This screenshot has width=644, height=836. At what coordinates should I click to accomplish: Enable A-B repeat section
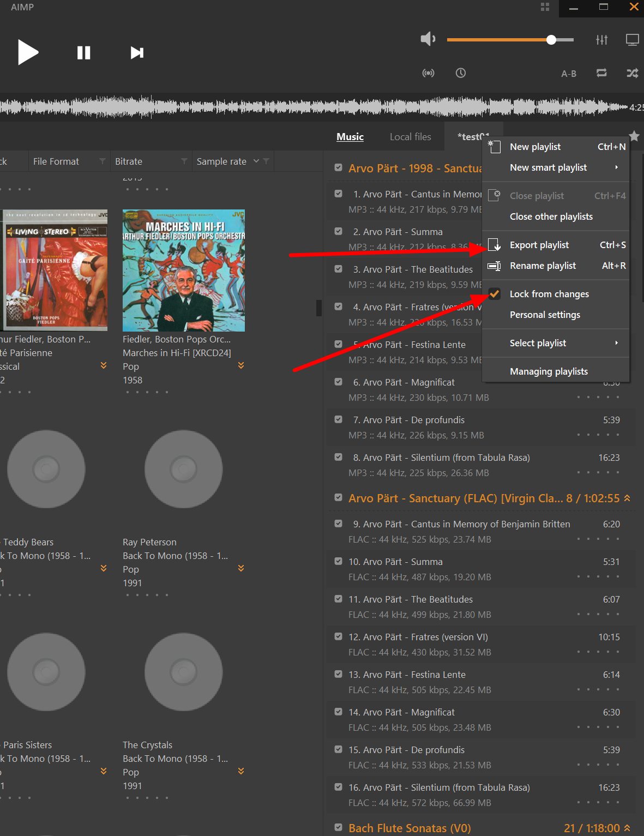click(x=569, y=74)
